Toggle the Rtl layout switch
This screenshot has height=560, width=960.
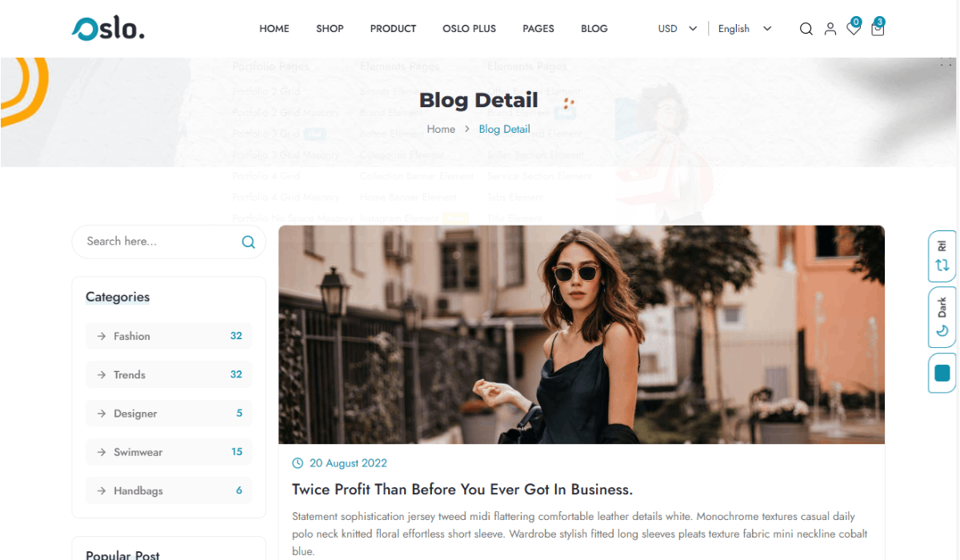click(x=942, y=256)
